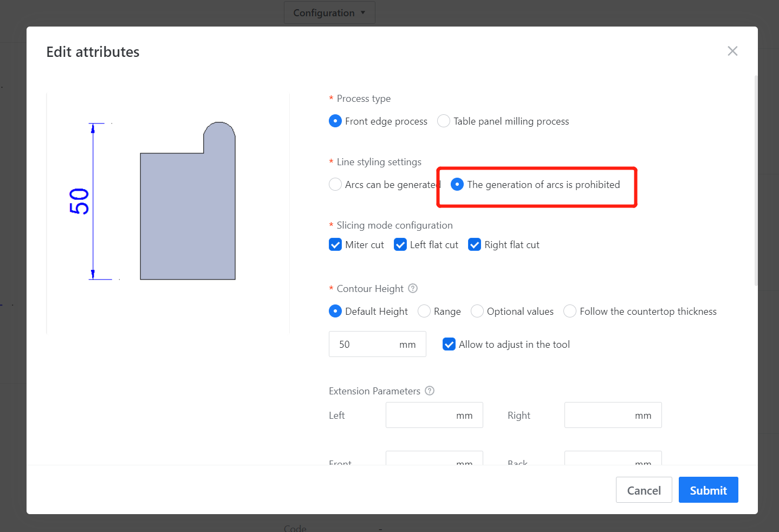Click the Contour Height help icon
Image resolution: width=779 pixels, height=532 pixels.
click(413, 288)
